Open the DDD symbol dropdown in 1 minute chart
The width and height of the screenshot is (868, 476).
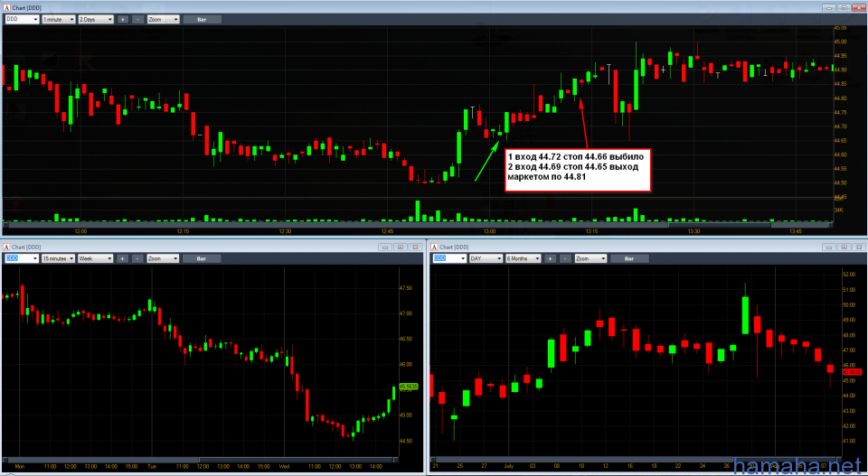(x=22, y=19)
